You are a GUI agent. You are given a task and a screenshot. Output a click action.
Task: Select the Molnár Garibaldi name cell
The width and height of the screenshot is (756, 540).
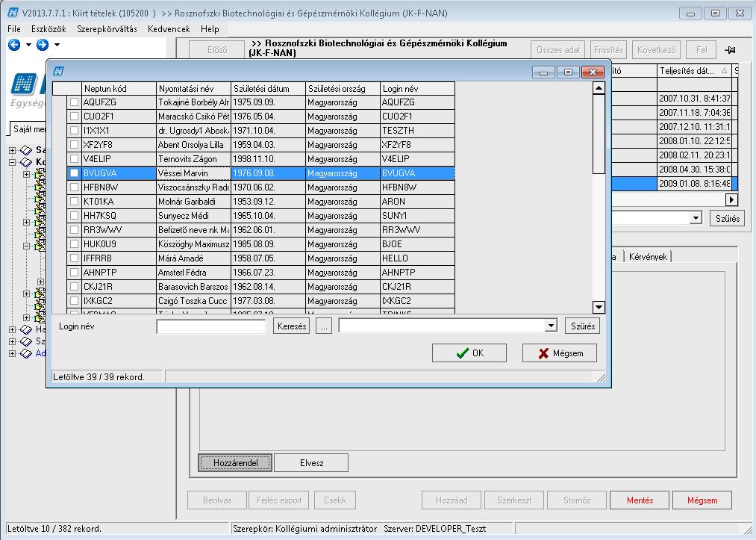(x=194, y=202)
